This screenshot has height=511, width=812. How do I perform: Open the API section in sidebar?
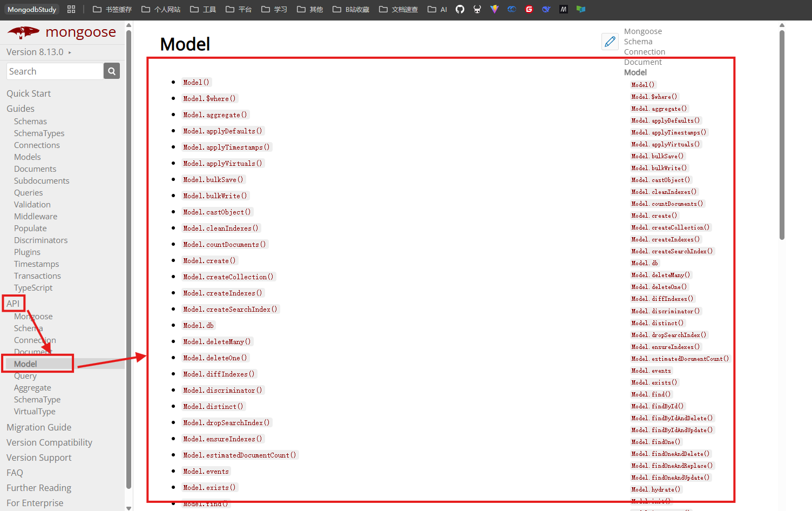coord(13,304)
